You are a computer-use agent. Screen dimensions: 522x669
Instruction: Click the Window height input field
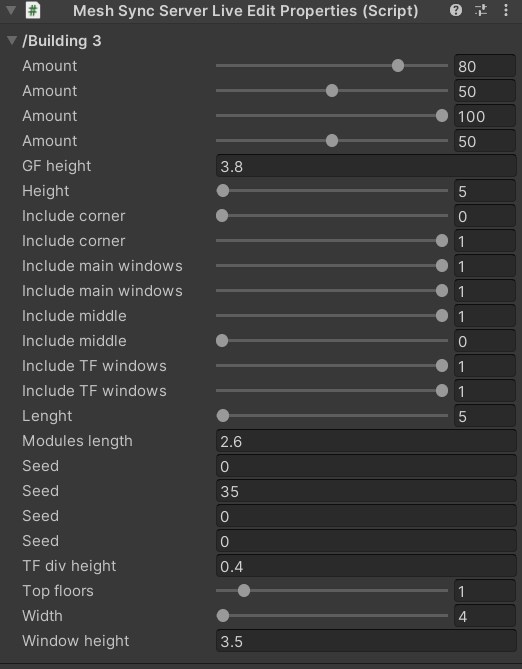366,641
